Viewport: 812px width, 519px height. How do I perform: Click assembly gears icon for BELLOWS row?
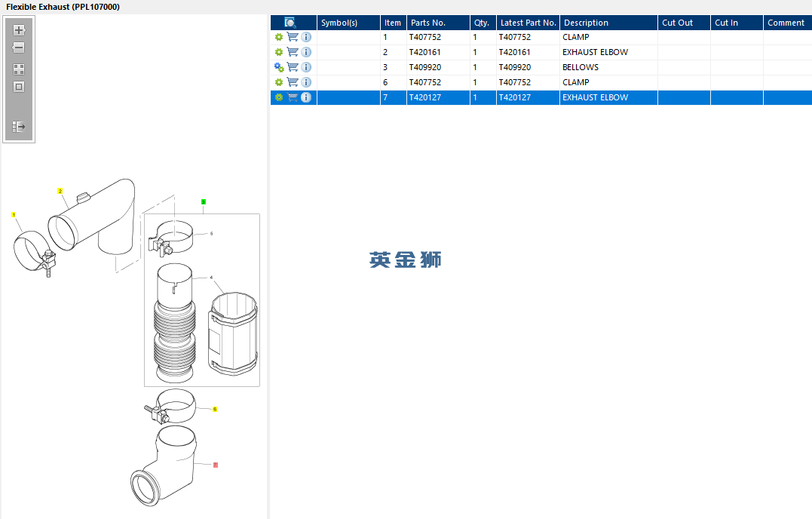(x=279, y=67)
